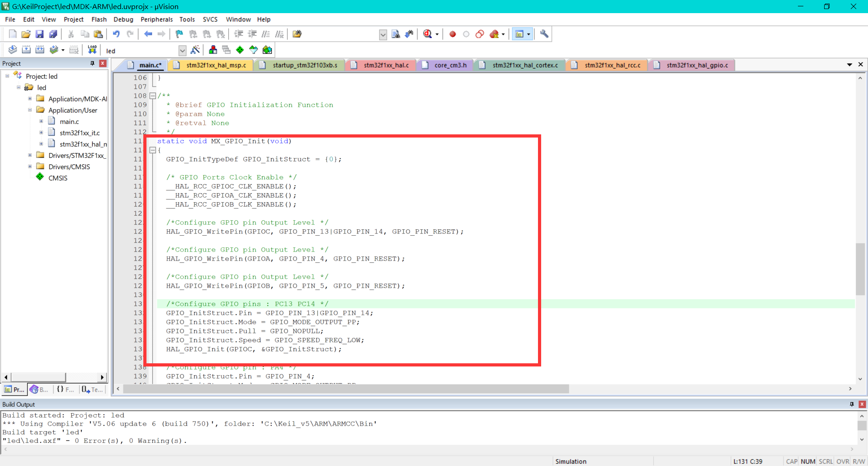Open the find text combo box dropdown
The image size is (868, 466).
point(383,34)
